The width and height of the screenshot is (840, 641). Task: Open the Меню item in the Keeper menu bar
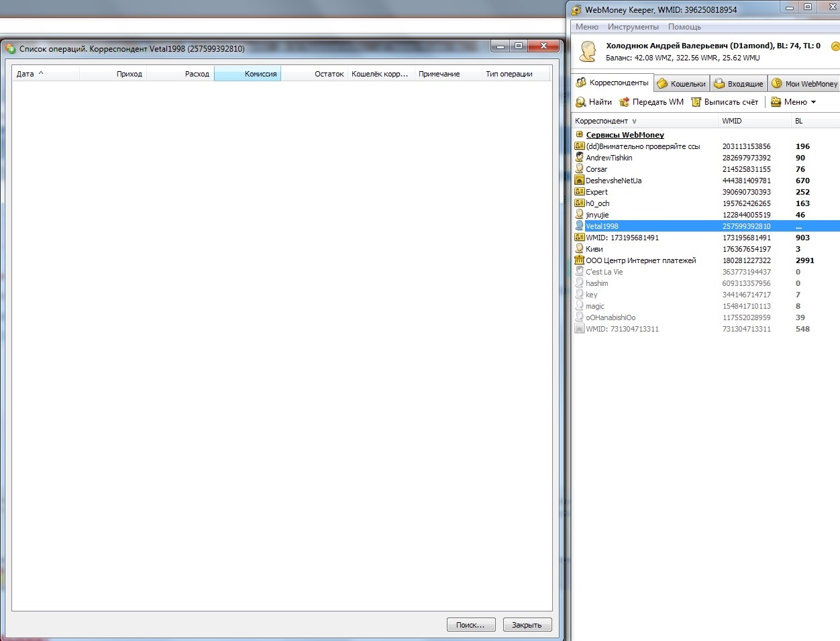[x=587, y=27]
